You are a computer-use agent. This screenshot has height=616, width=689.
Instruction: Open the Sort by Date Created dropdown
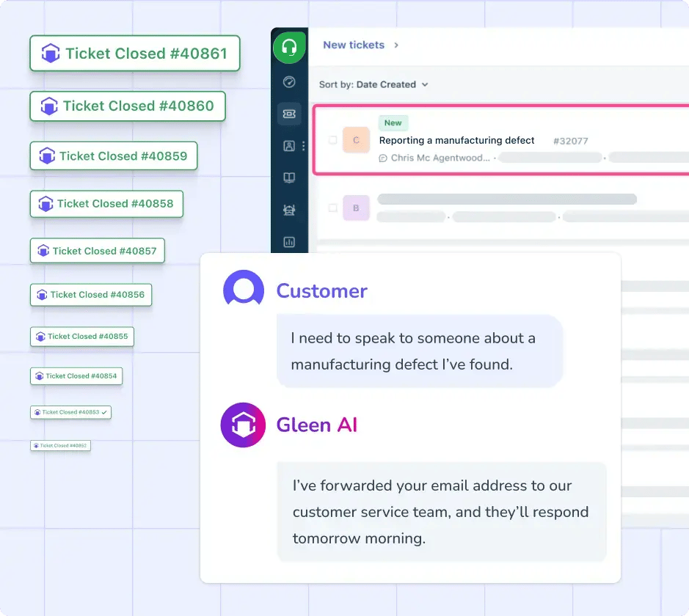click(373, 84)
